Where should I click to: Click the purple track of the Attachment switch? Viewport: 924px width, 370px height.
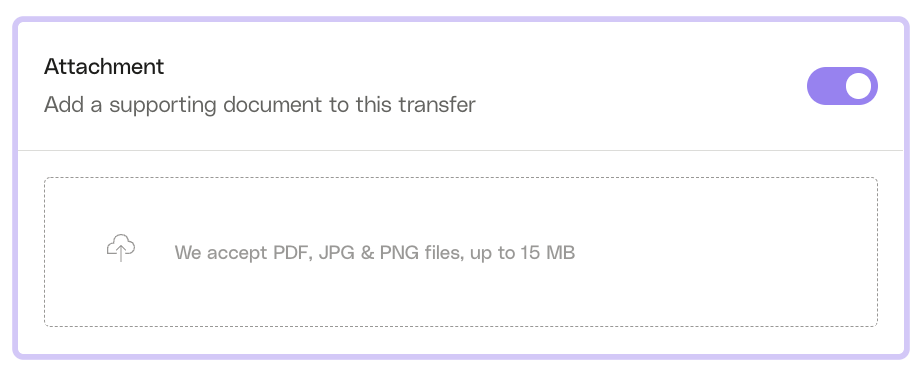[x=825, y=86]
